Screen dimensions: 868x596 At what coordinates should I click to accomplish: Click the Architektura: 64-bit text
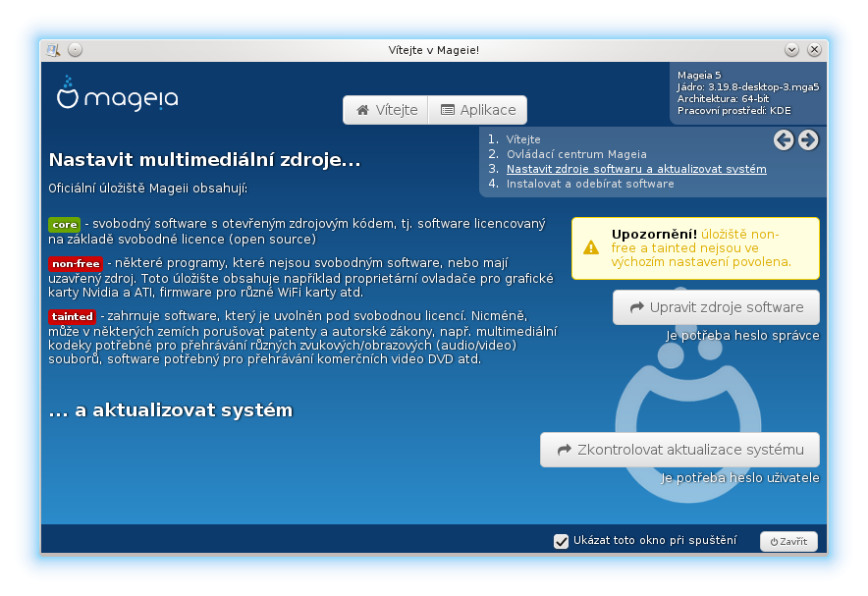(723, 98)
